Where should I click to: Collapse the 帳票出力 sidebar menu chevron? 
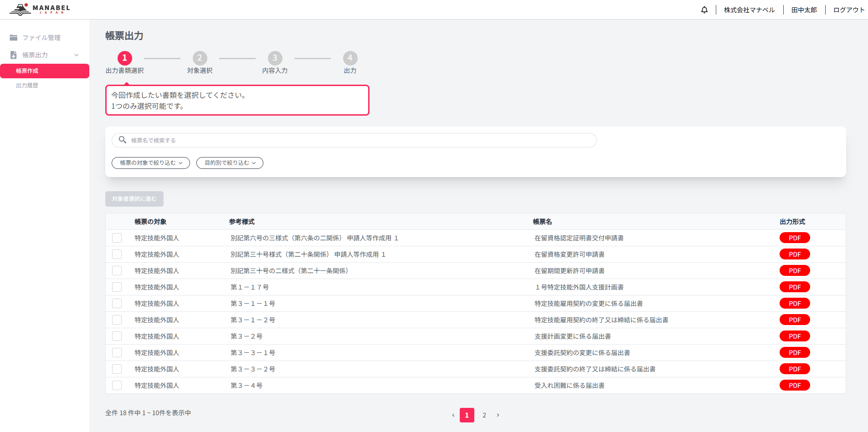coord(77,55)
